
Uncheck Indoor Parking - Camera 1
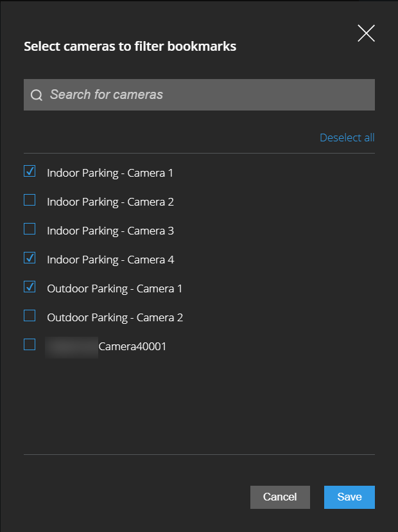[29, 171]
